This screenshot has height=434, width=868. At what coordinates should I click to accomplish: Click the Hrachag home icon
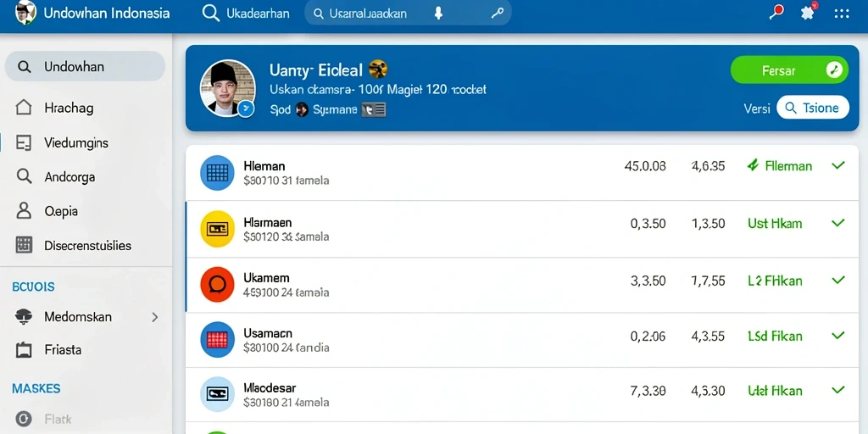pyautogui.click(x=24, y=108)
